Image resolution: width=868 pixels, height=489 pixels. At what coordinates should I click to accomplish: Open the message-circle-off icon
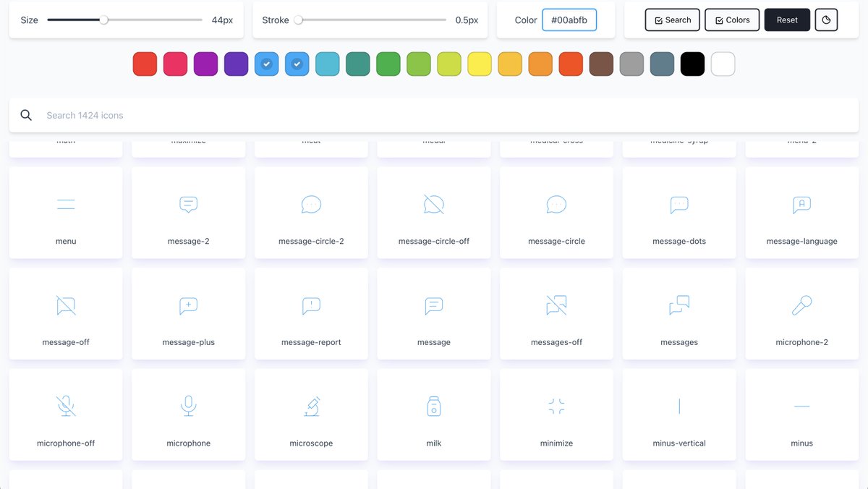[x=433, y=212]
